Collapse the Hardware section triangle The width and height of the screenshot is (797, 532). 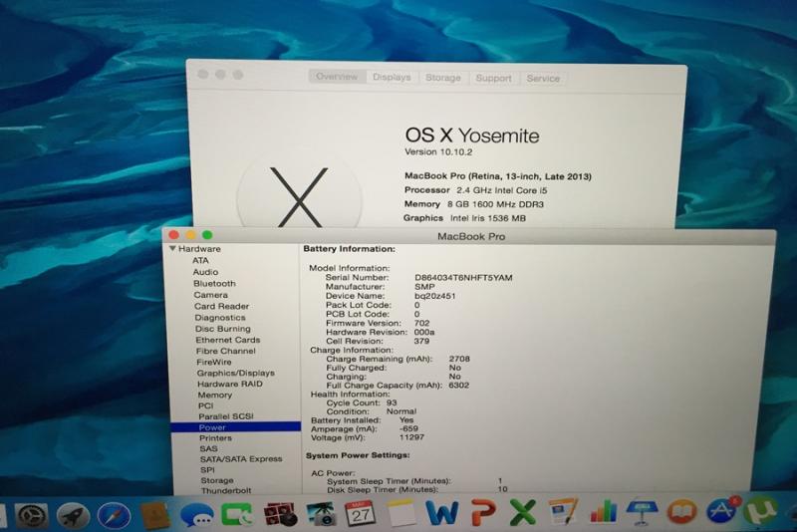pos(172,248)
